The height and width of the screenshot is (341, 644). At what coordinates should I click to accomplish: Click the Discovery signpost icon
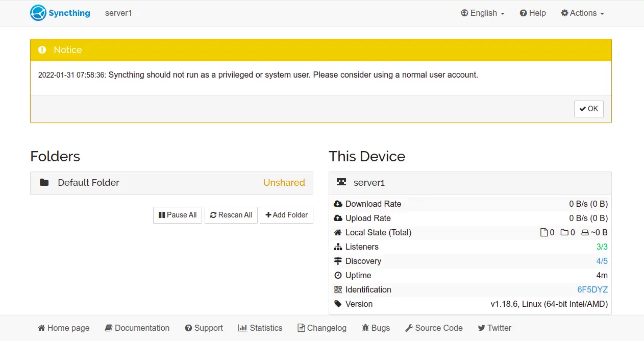(338, 261)
